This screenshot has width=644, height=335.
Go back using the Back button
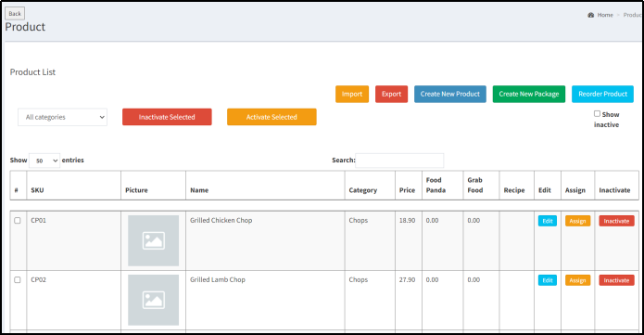[15, 14]
